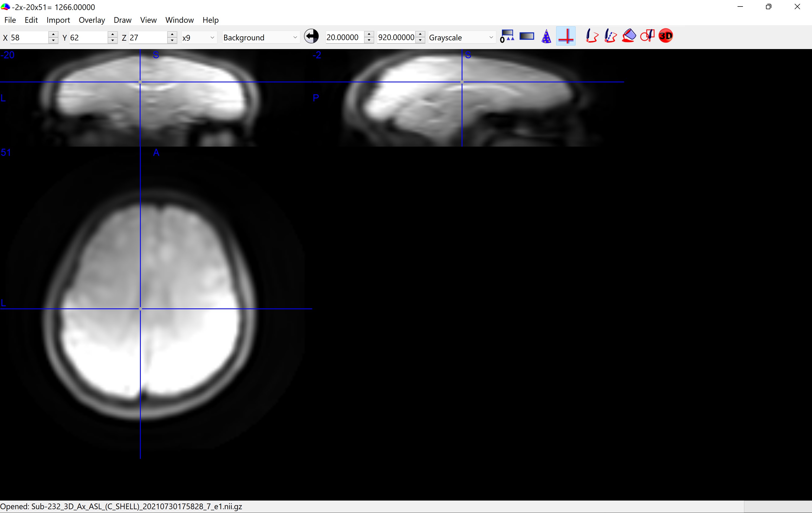The height and width of the screenshot is (513, 812).
Task: Open the x9 zoom factor dropdown
Action: (198, 37)
